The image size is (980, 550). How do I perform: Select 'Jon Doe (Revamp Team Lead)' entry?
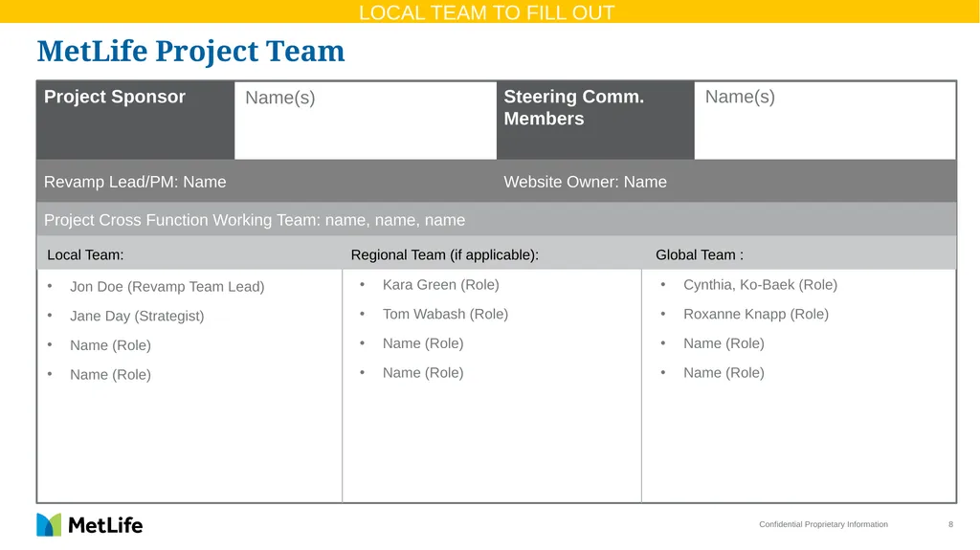tap(167, 287)
